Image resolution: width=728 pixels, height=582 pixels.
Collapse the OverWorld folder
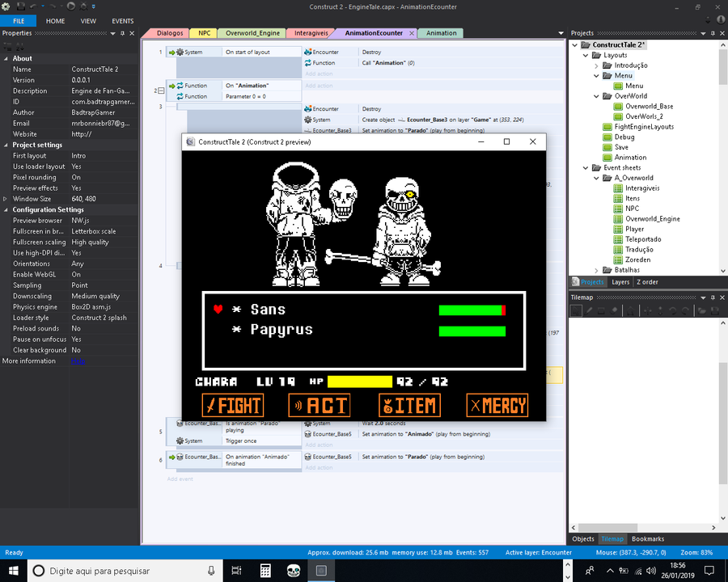click(x=597, y=96)
